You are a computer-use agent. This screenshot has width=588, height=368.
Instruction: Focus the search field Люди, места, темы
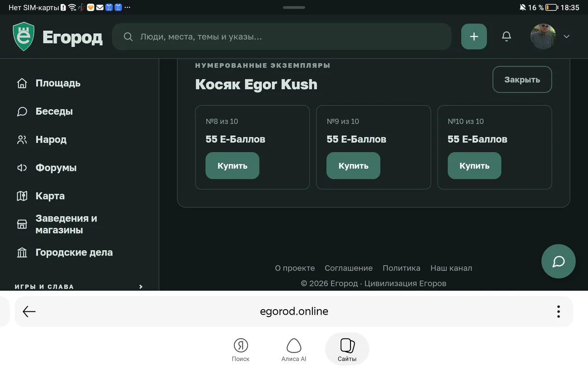[282, 36]
